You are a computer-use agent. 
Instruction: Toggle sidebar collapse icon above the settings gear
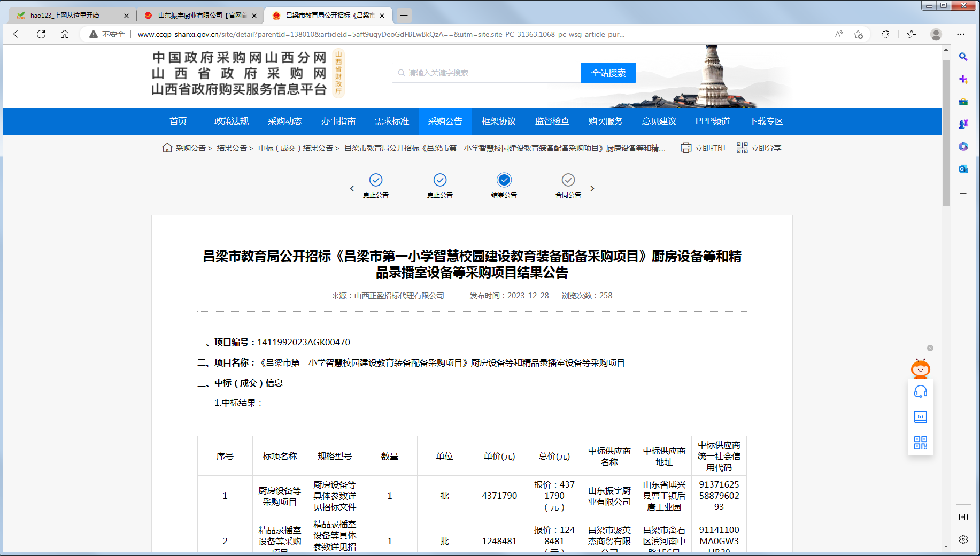[963, 517]
